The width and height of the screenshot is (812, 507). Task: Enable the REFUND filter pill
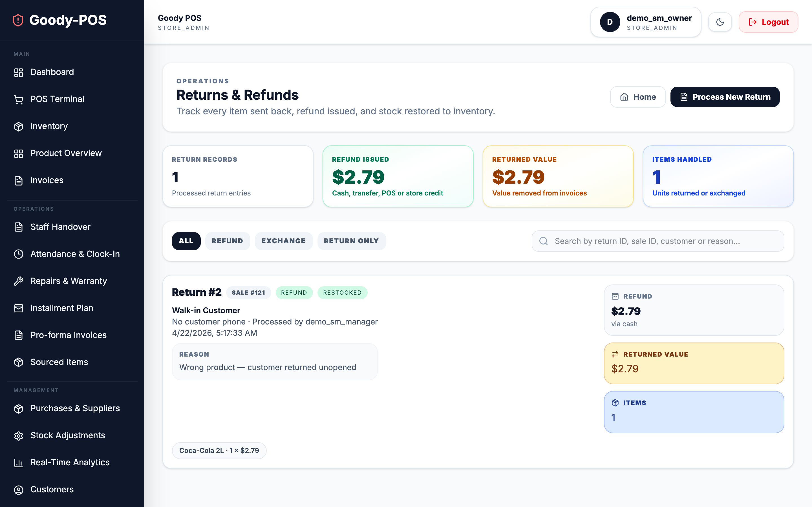[x=228, y=241]
